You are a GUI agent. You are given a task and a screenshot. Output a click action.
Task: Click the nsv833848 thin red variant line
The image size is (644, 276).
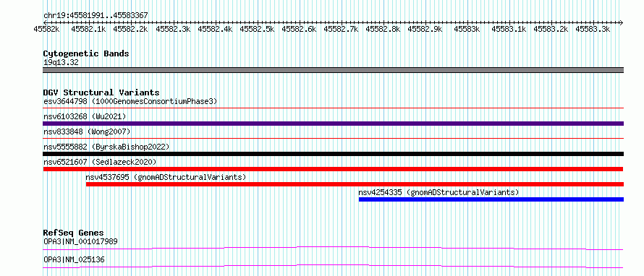click(x=333, y=139)
